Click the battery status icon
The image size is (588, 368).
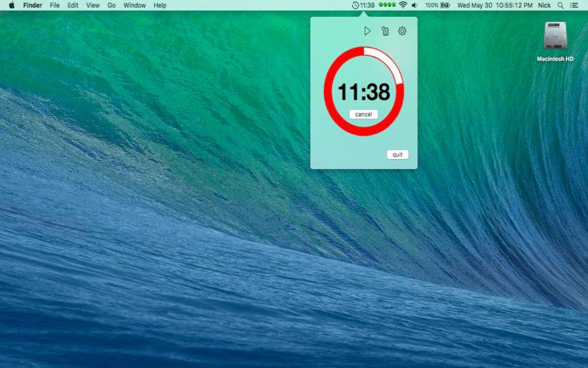[445, 5]
